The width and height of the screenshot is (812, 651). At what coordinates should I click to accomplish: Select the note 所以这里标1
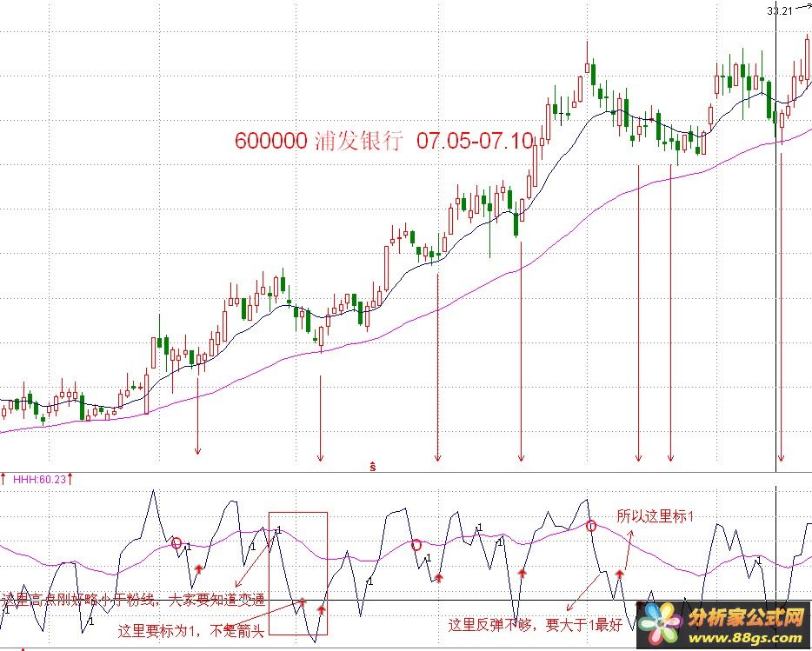656,515
